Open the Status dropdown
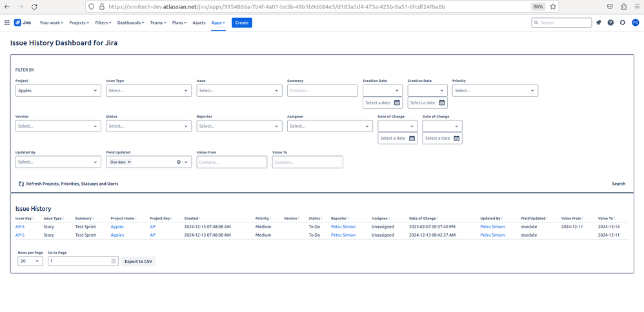This screenshot has height=312, width=644. [148, 126]
